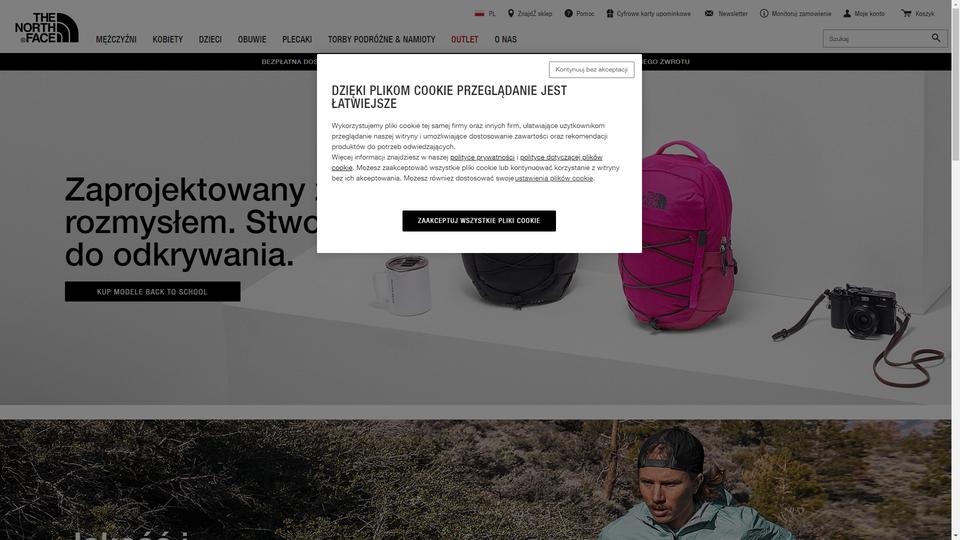Click the page vertical scrollbar

pos(955,270)
